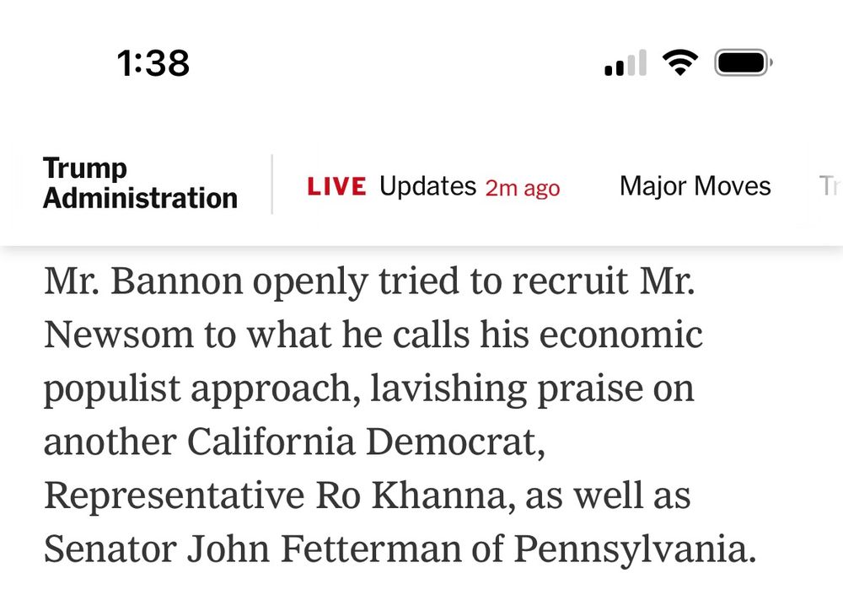This screenshot has width=843, height=616.
Task: Tap the Wi-Fi status icon
Action: click(x=679, y=62)
